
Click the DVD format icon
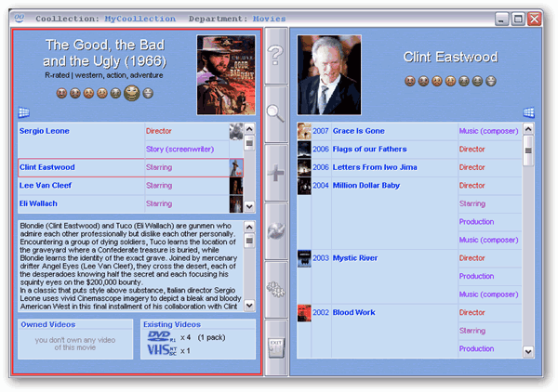tap(162, 336)
